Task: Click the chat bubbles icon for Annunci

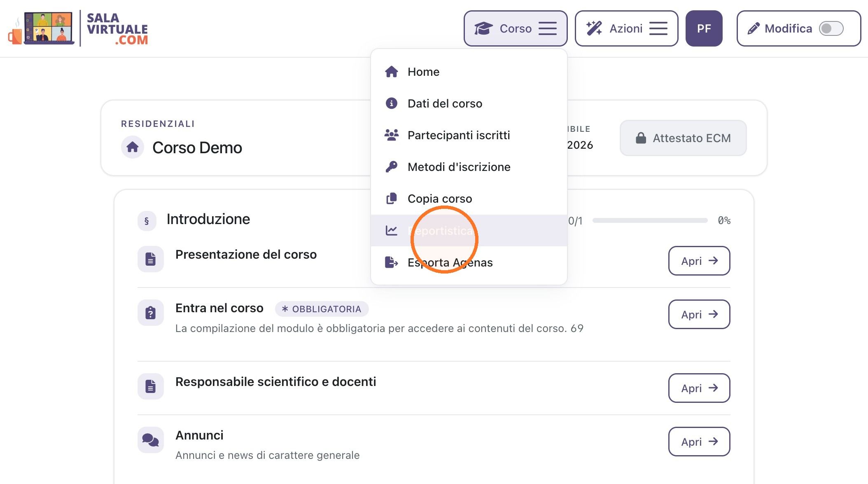Action: (x=150, y=440)
